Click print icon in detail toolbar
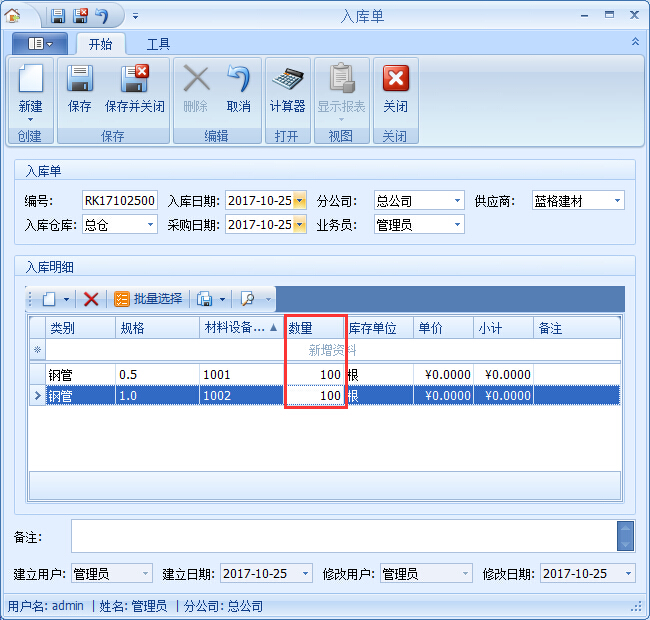650x620 pixels. point(204,299)
